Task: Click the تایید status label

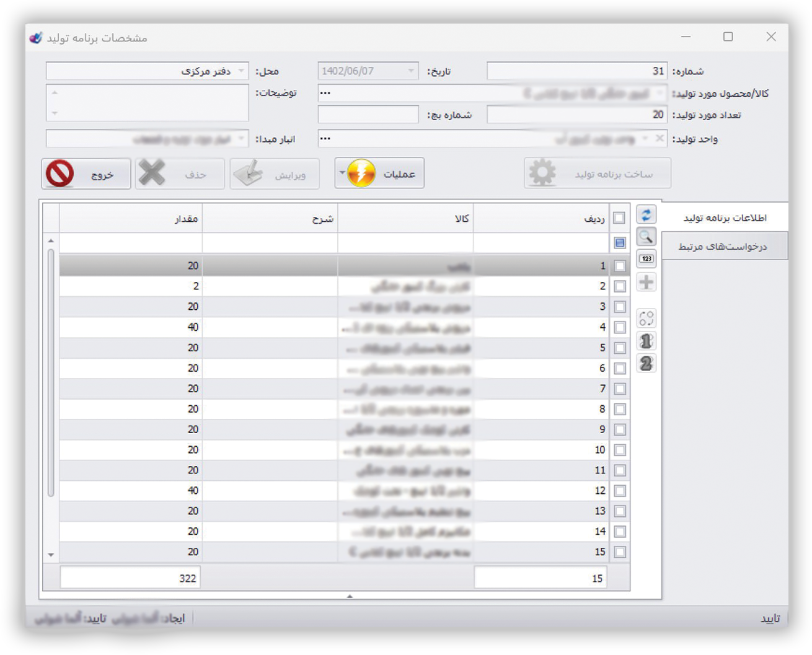Action: (x=770, y=618)
